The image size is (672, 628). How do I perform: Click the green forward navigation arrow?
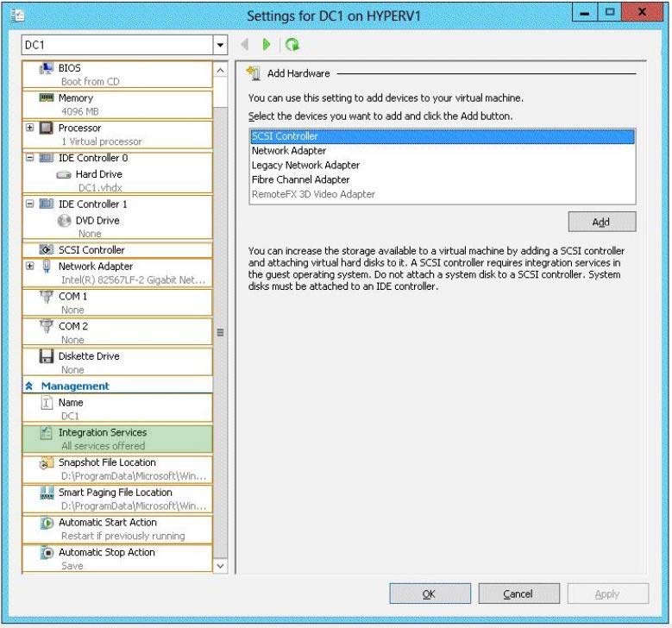(267, 44)
